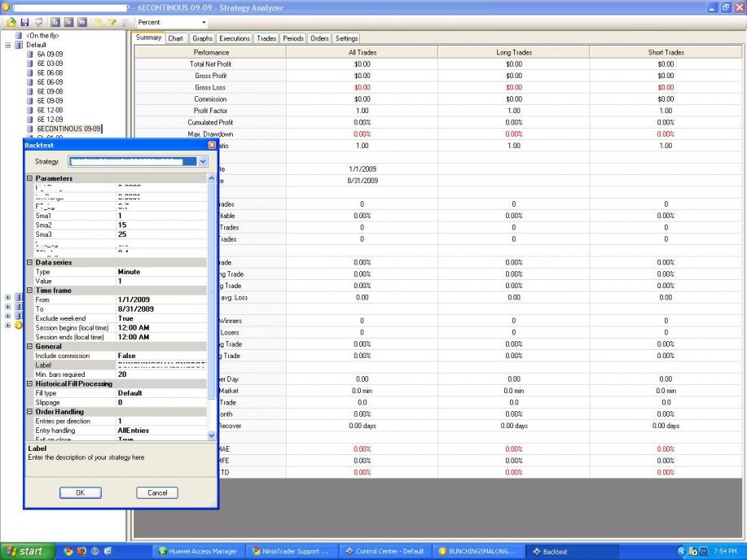The height and width of the screenshot is (560, 747).
Task: Collapse the General section
Action: (x=29, y=347)
